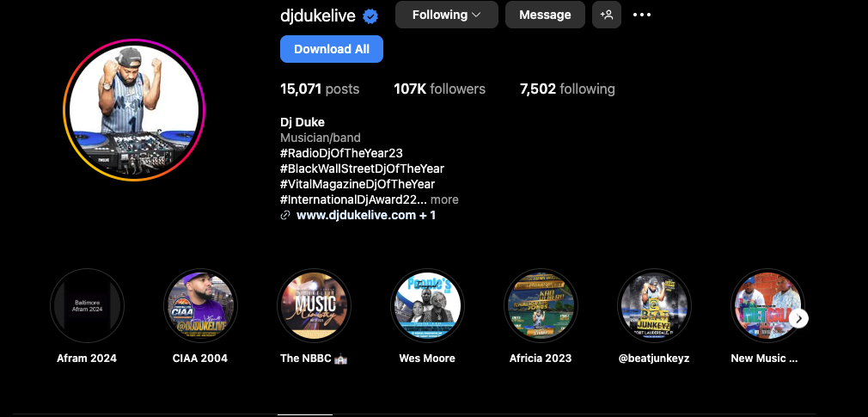The width and height of the screenshot is (868, 417).
Task: View the @beatjunkeyz highlight
Action: (654, 306)
